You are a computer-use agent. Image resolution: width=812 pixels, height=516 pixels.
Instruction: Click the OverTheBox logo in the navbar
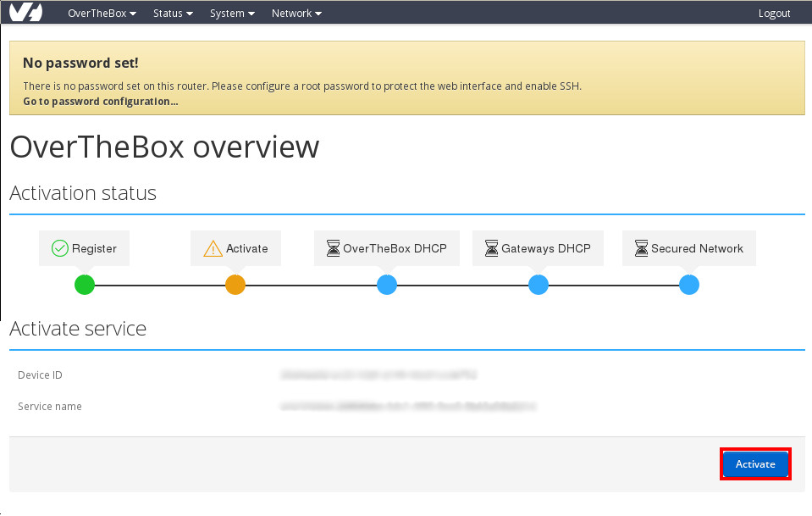tap(25, 12)
